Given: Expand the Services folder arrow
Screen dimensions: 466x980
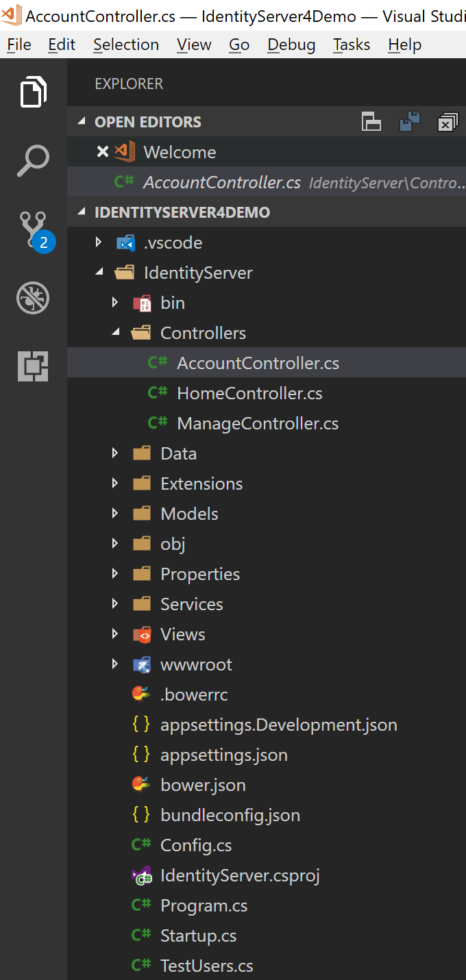Looking at the screenshot, I should [x=115, y=604].
